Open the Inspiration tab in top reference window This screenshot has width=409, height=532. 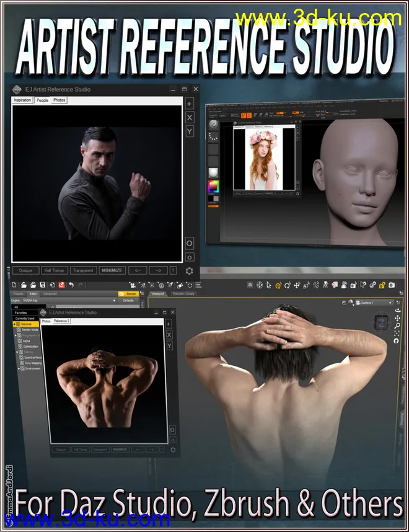(x=22, y=100)
